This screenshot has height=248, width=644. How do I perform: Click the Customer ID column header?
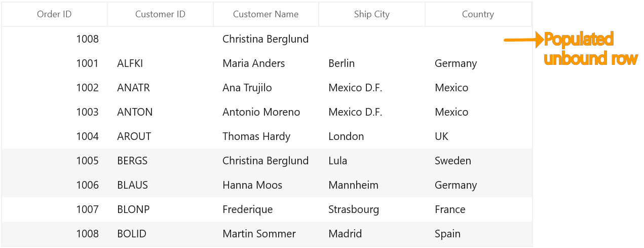pos(160,14)
